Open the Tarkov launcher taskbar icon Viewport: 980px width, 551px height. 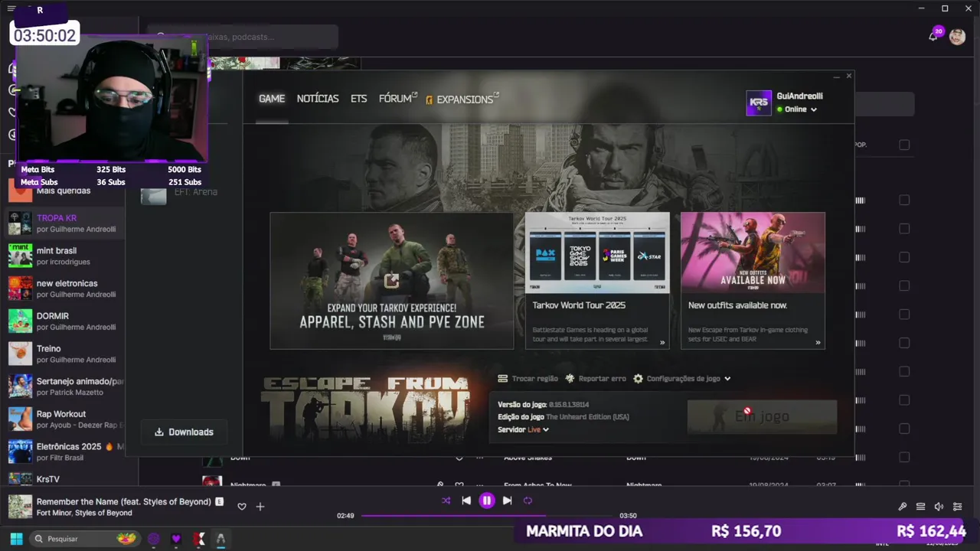[220, 539]
